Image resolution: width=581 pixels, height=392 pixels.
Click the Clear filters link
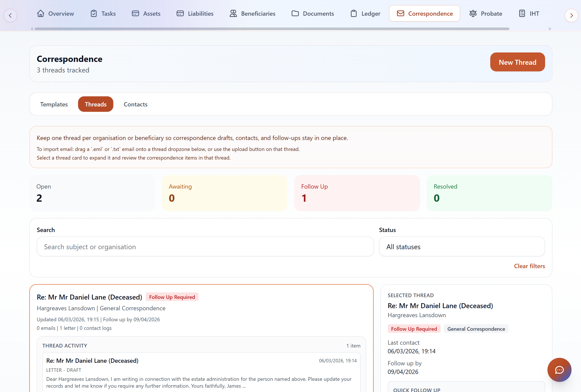pyautogui.click(x=529, y=266)
